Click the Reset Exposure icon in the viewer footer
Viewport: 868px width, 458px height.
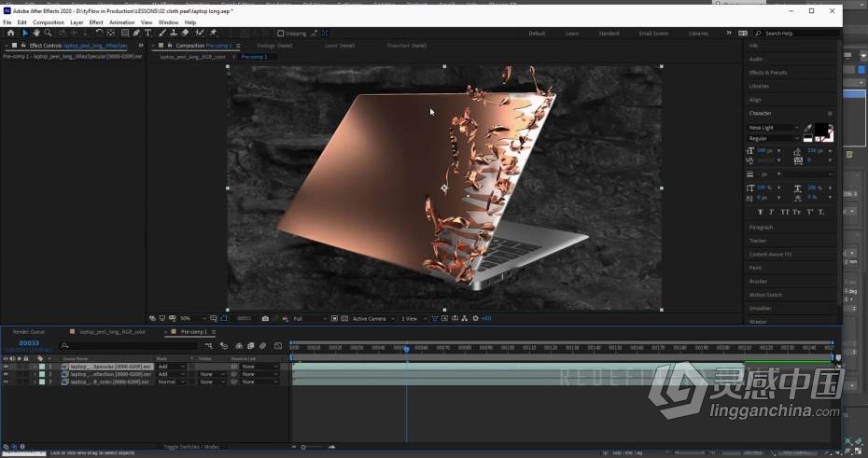[x=475, y=319]
